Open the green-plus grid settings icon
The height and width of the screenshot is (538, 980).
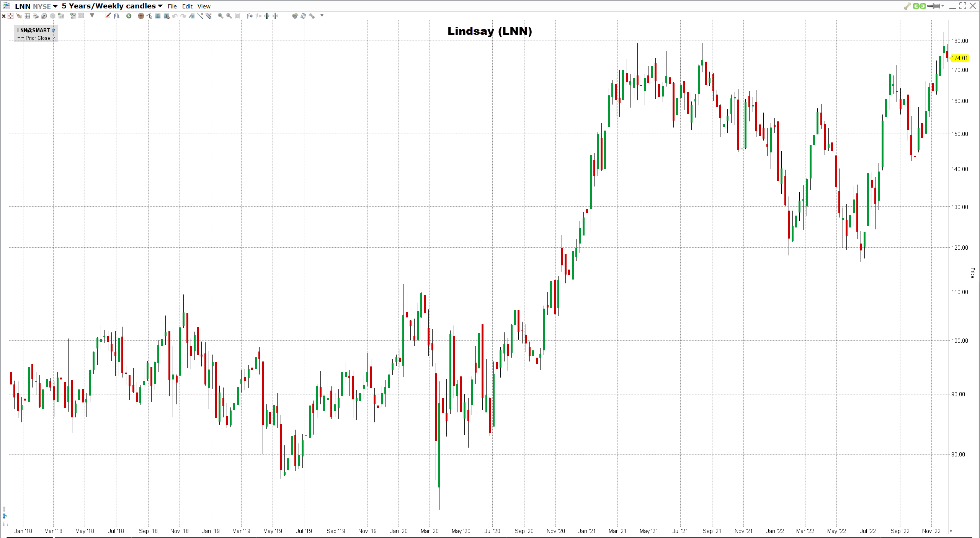(x=61, y=16)
